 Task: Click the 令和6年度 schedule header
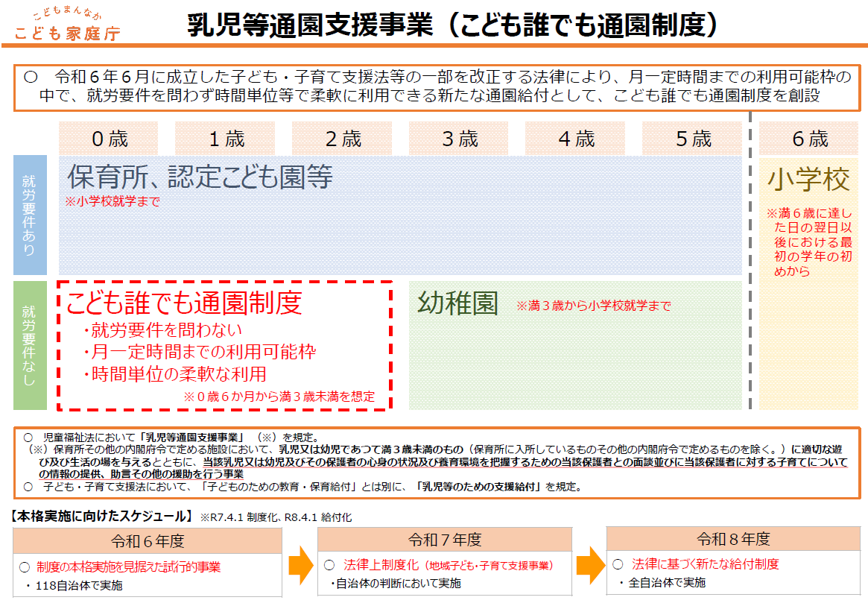coord(147,540)
